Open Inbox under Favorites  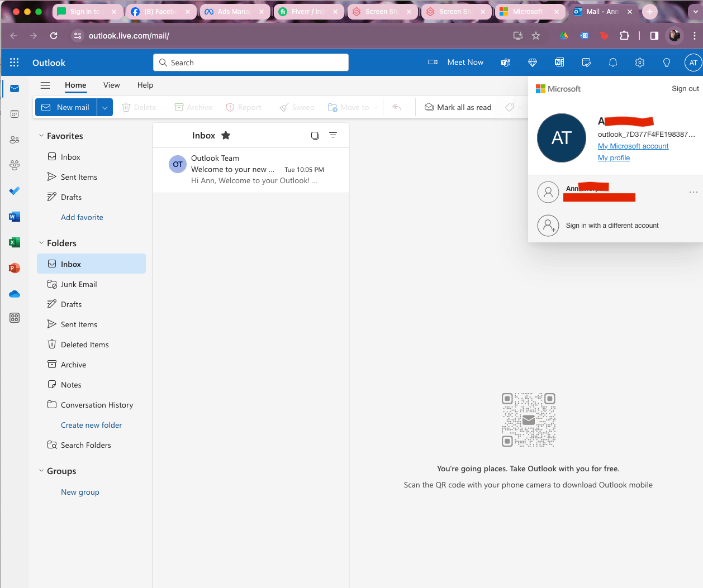coord(91,157)
